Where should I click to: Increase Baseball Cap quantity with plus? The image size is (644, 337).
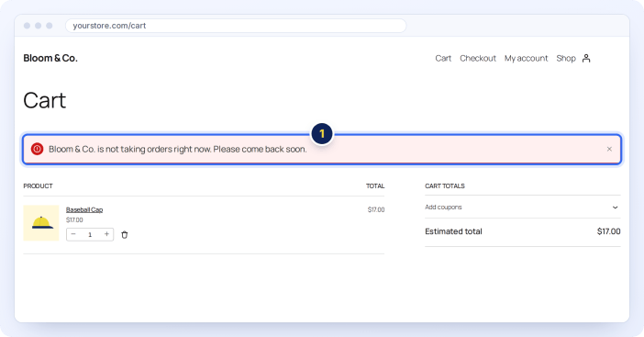[106, 234]
